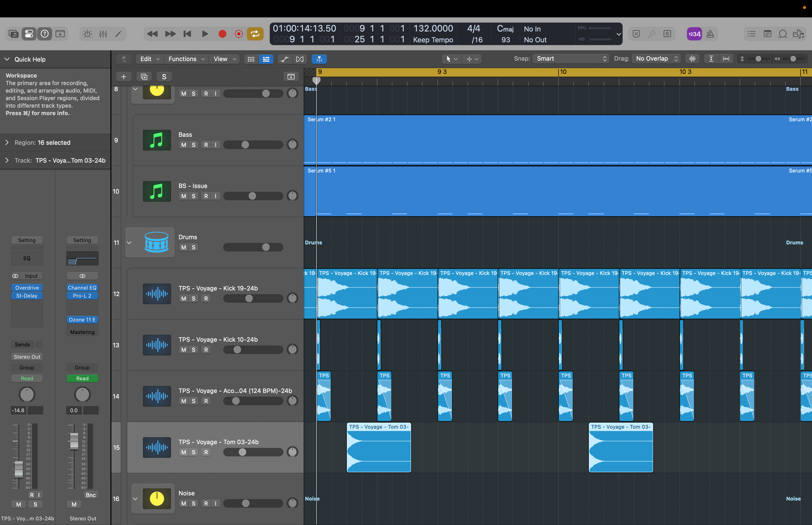
Task: Open the Mixer via sliders icon
Action: (103, 34)
